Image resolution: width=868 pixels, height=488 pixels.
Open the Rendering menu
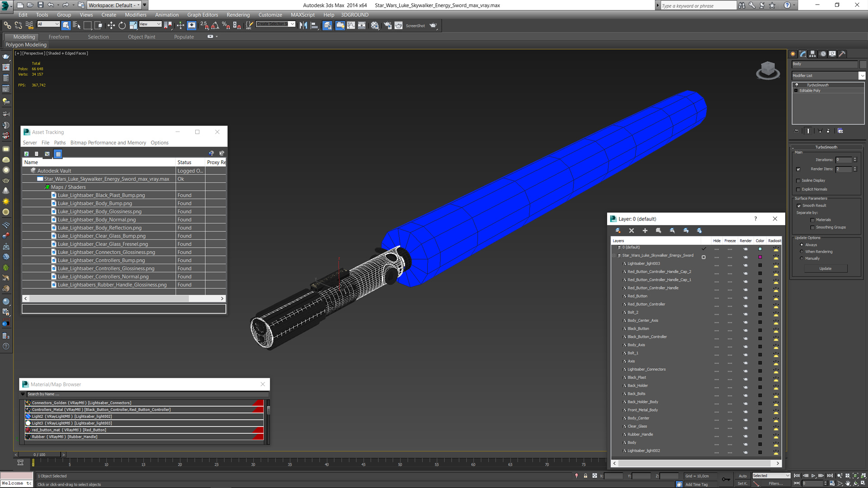coord(238,15)
